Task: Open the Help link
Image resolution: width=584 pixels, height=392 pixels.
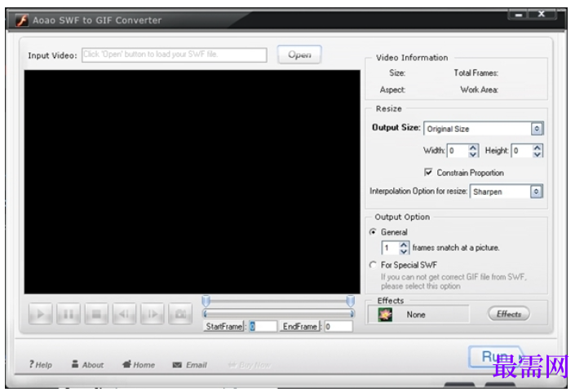Action: click(x=41, y=364)
